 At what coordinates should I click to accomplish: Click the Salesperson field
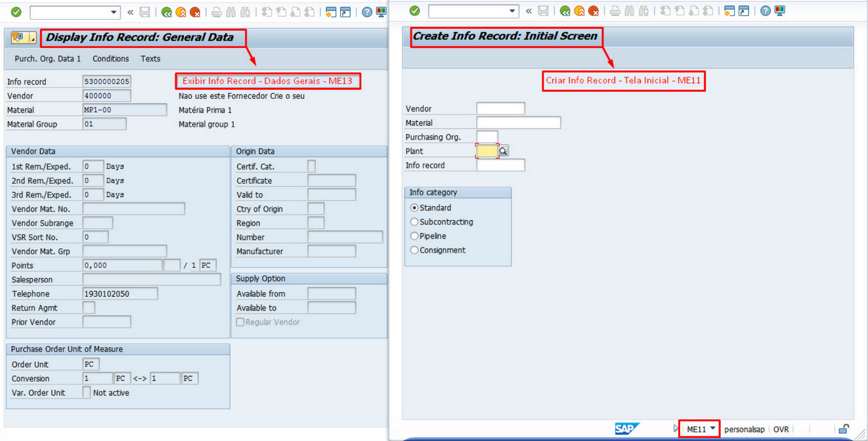[x=152, y=280]
